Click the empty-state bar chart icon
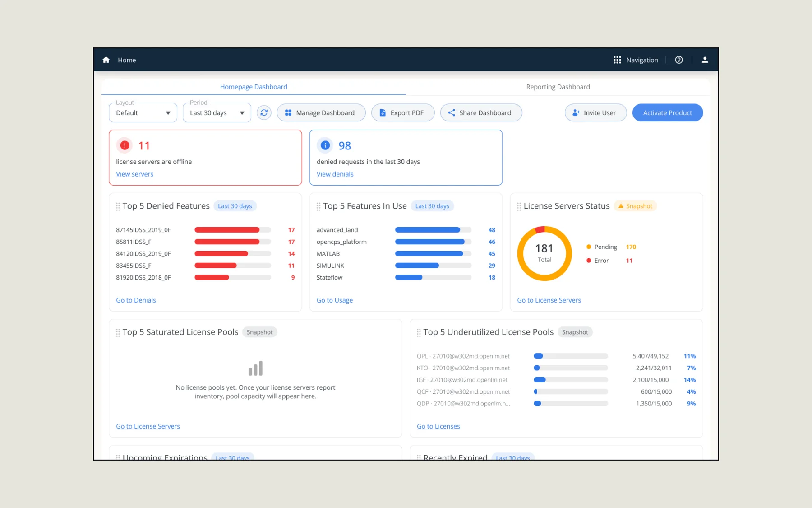Viewport: 812px width, 508px height. coord(255,368)
